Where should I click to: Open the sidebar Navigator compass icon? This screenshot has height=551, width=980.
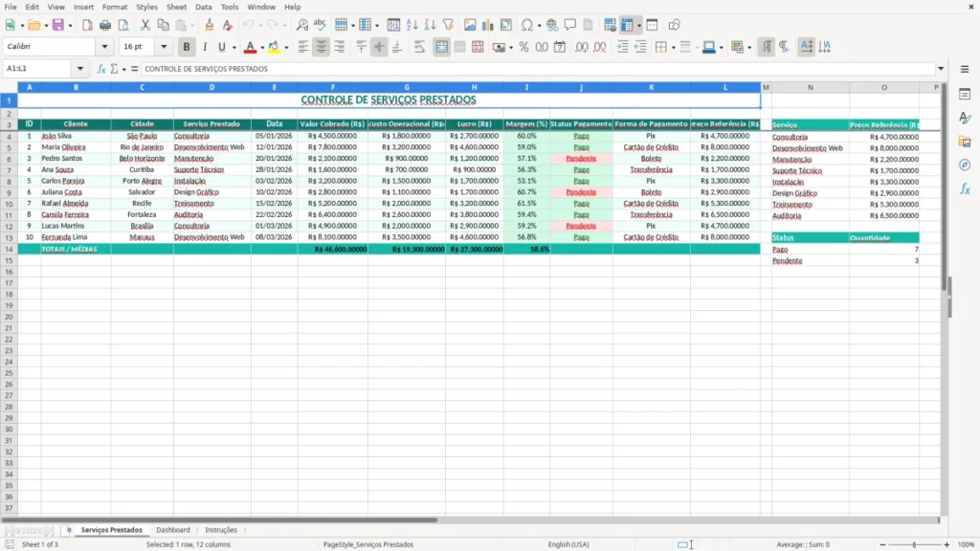tap(965, 165)
